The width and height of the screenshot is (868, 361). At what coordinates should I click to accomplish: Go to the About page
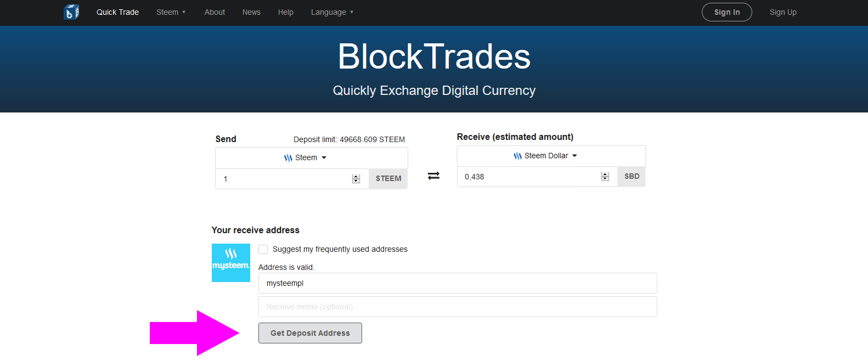point(215,12)
